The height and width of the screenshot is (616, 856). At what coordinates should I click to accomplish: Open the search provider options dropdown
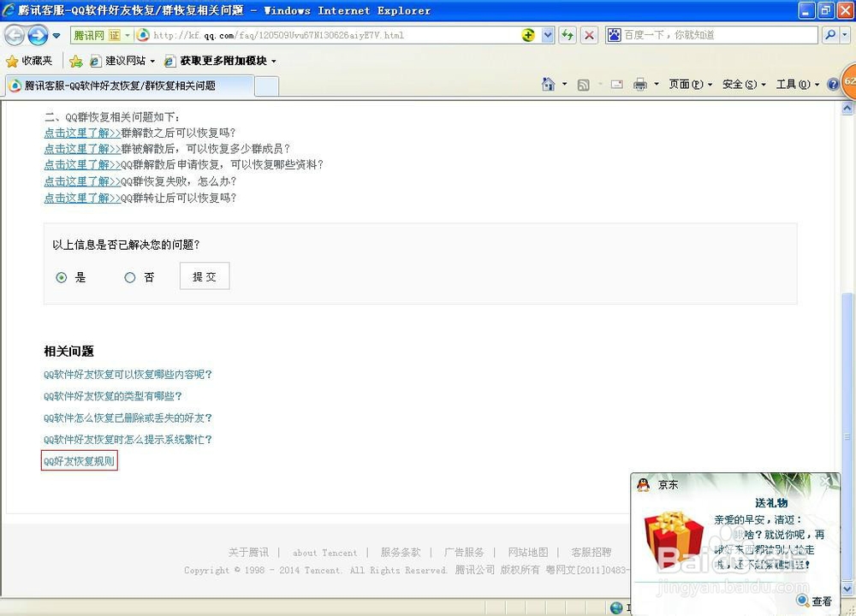(845, 35)
